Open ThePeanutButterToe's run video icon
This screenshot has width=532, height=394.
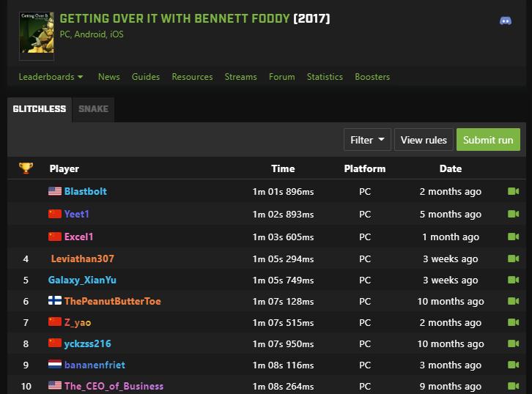coord(513,301)
